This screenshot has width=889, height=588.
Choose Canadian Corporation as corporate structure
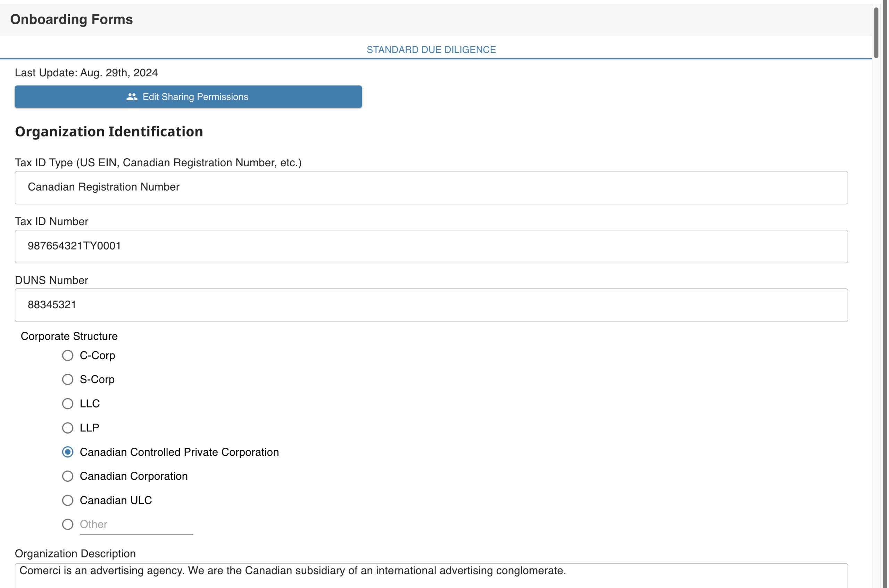point(67,476)
